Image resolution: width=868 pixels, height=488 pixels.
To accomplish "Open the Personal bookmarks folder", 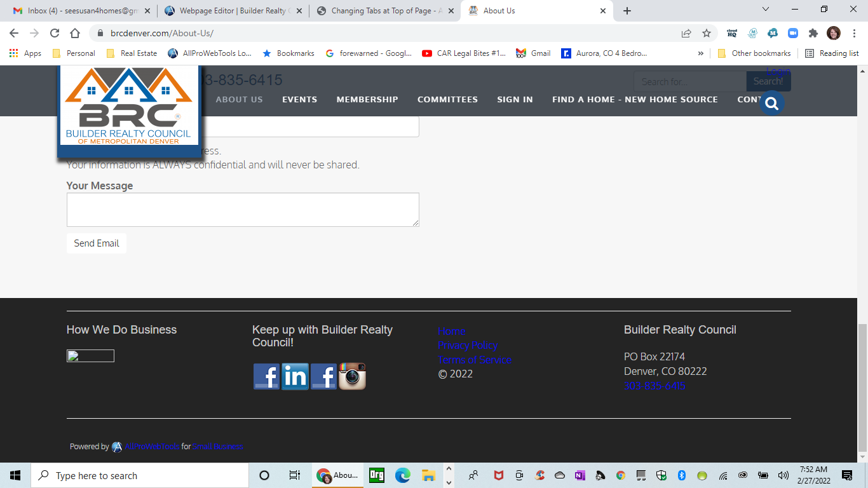I will [74, 53].
